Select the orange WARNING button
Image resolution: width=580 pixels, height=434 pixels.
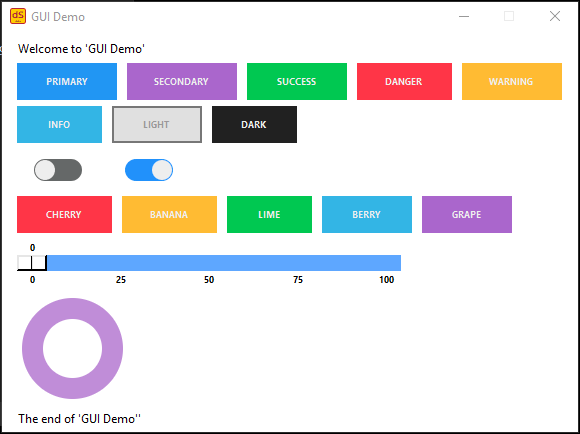512,81
